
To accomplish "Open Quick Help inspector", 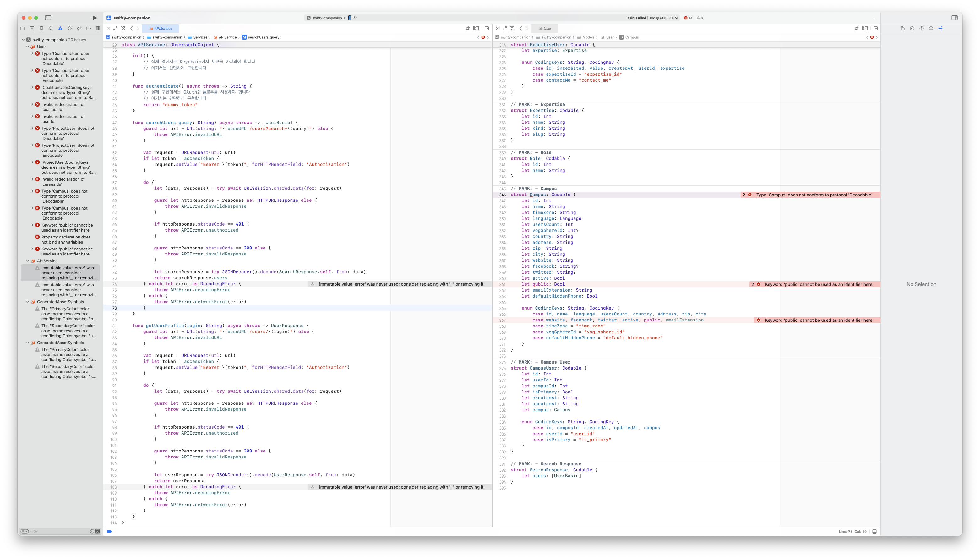I will [x=921, y=28].
